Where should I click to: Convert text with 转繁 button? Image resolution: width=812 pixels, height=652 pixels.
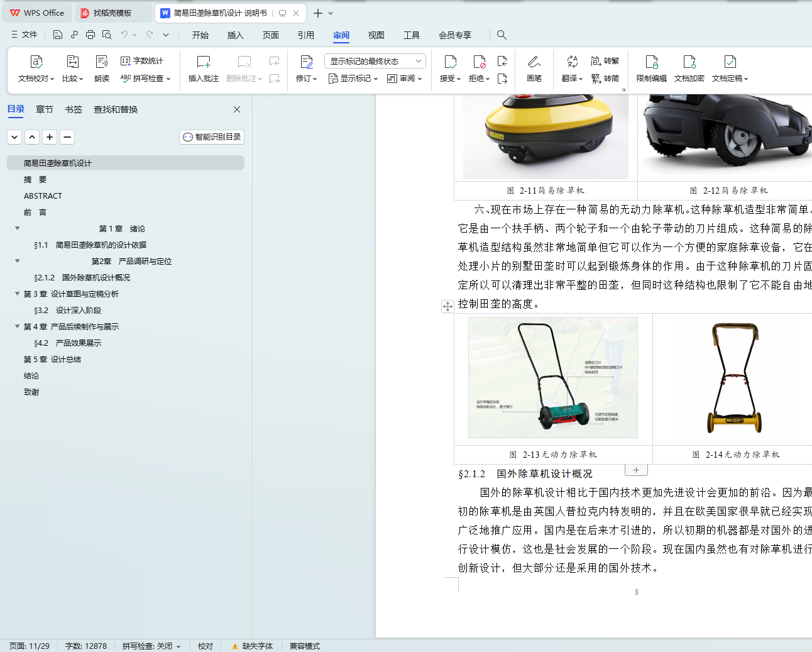(605, 61)
